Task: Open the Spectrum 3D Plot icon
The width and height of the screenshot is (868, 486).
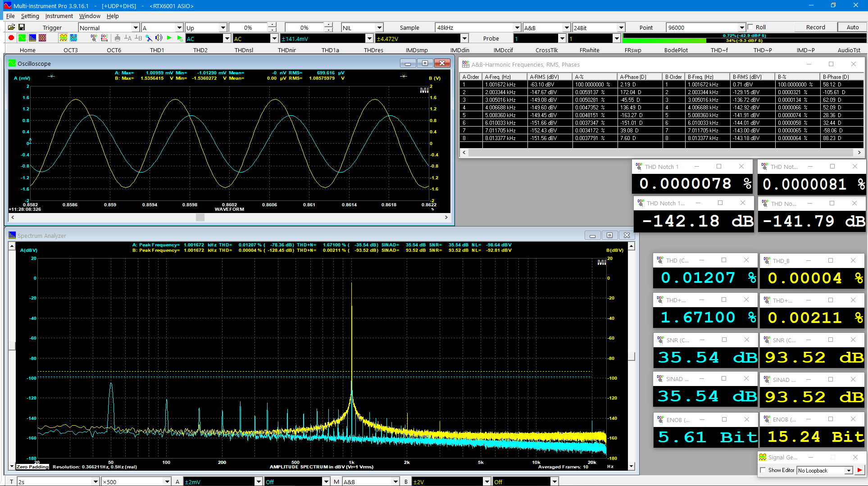Action: 64,38
